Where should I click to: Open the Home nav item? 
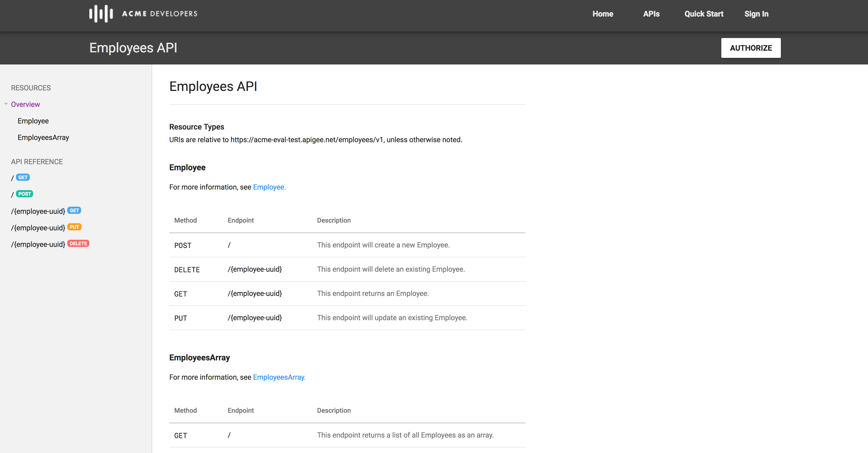click(603, 14)
